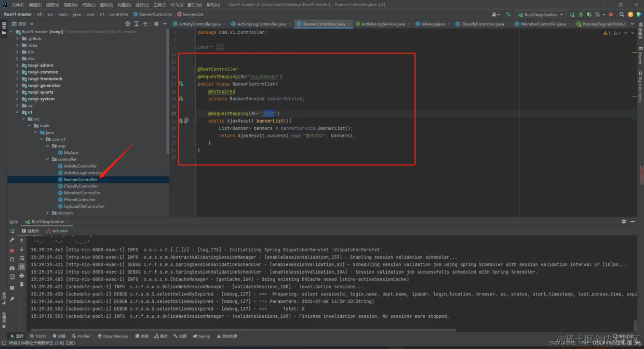Toggle pin tab in Run panel
The height and width of the screenshot is (349, 644).
pos(12,299)
